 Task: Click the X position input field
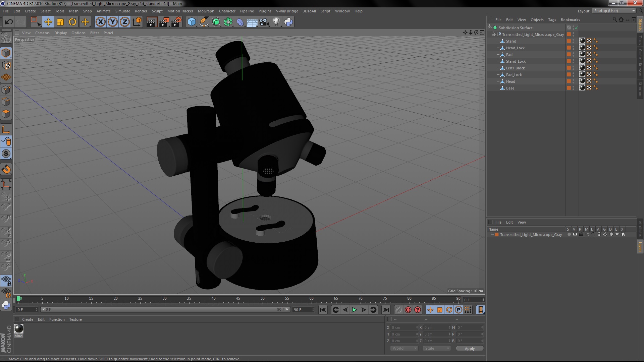402,327
